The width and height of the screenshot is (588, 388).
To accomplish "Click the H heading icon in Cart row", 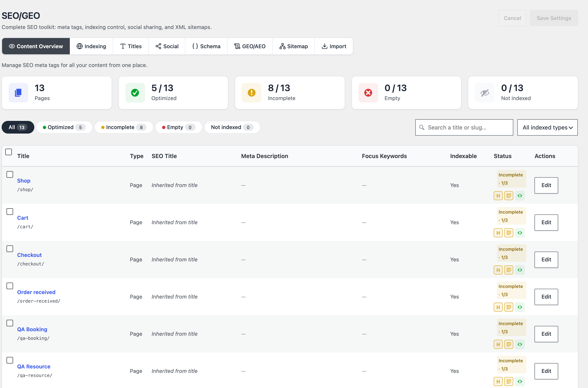I will coord(498,233).
